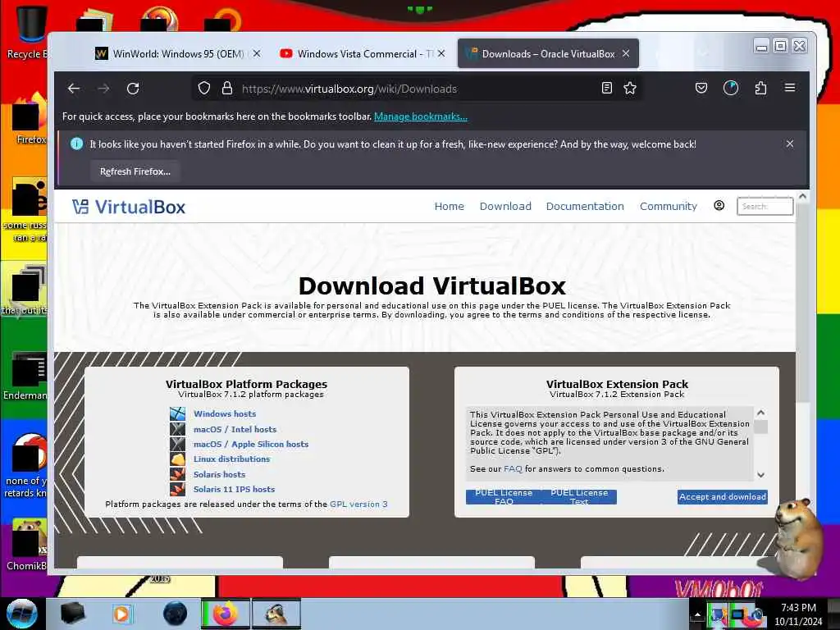Screen dimensions: 840x630
Task: Open the Firefox account circle icon
Action: (x=731, y=88)
